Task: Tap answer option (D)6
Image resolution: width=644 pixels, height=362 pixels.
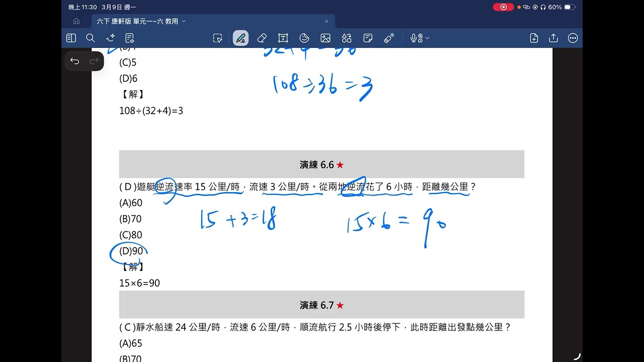Action: point(128,78)
